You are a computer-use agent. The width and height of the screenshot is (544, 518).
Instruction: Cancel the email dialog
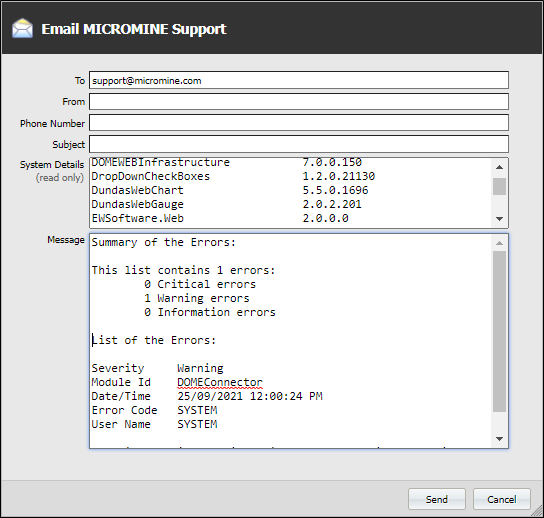pos(502,499)
